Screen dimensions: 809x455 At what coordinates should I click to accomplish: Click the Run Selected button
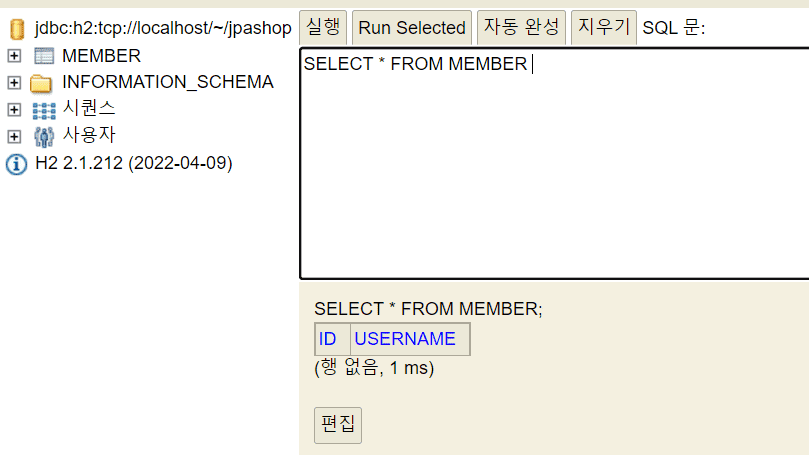click(x=412, y=27)
